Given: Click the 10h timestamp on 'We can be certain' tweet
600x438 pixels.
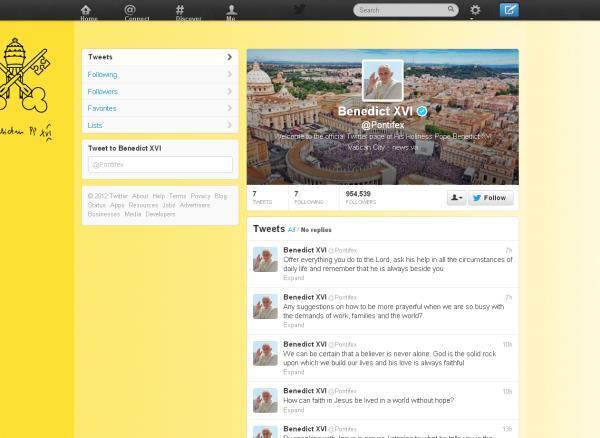Looking at the screenshot, I should [x=507, y=345].
